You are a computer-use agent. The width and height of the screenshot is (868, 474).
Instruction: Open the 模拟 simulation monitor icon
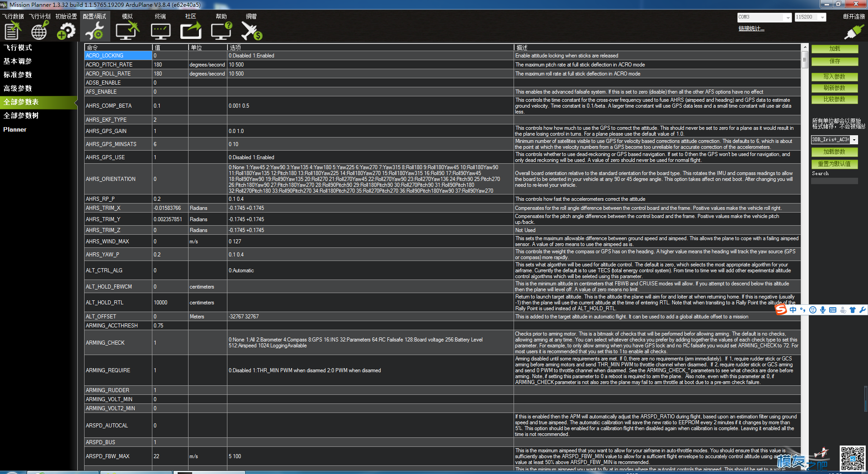pyautogui.click(x=127, y=31)
